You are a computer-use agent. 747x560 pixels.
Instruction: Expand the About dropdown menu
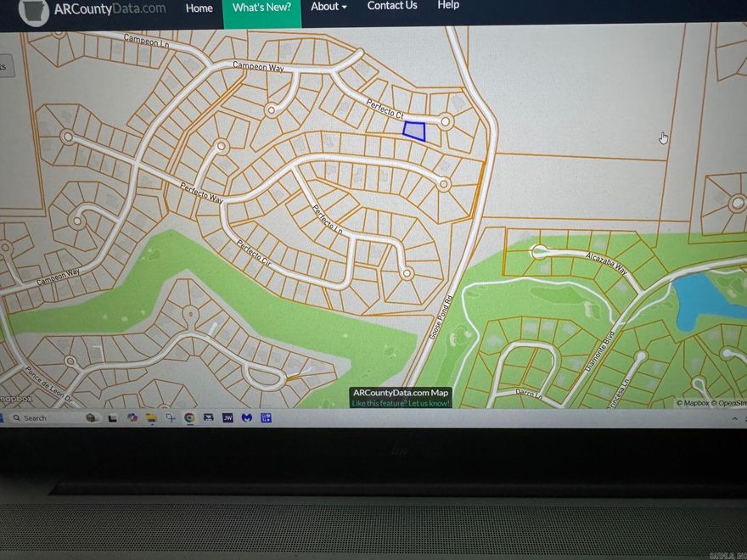tap(329, 7)
